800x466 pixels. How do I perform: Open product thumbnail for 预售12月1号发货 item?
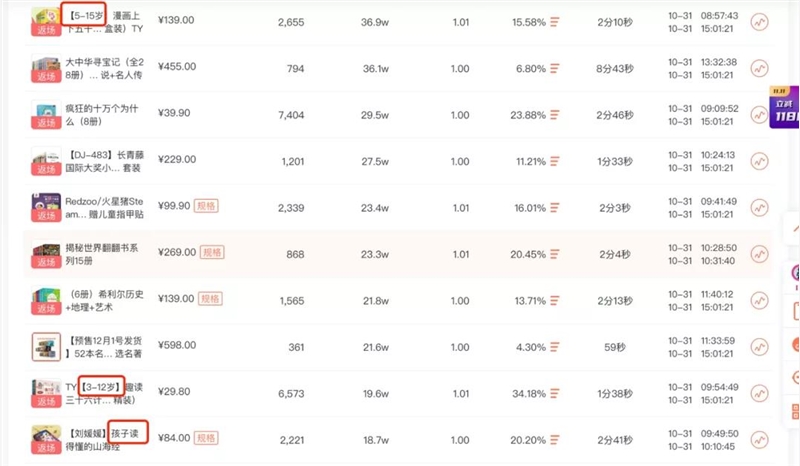[46, 347]
